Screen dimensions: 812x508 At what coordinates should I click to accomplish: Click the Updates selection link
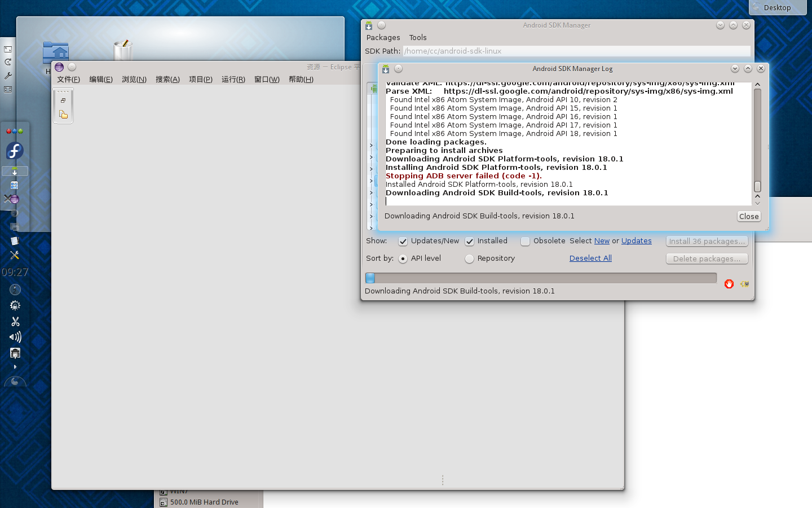coord(636,241)
